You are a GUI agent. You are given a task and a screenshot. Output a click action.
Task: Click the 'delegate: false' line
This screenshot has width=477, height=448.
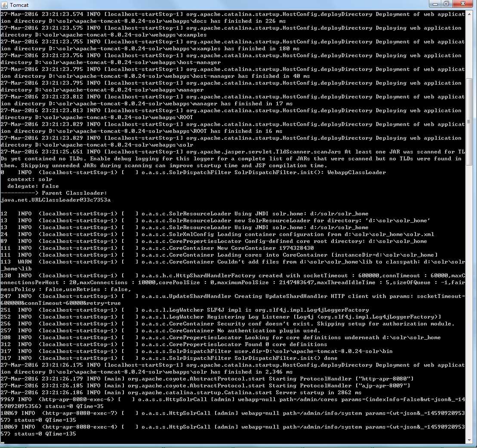tap(33, 186)
